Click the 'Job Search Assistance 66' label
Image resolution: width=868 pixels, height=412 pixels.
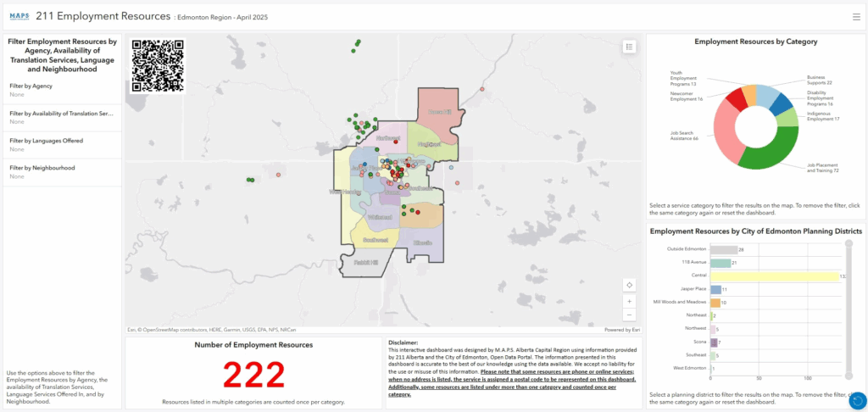pyautogui.click(x=684, y=138)
